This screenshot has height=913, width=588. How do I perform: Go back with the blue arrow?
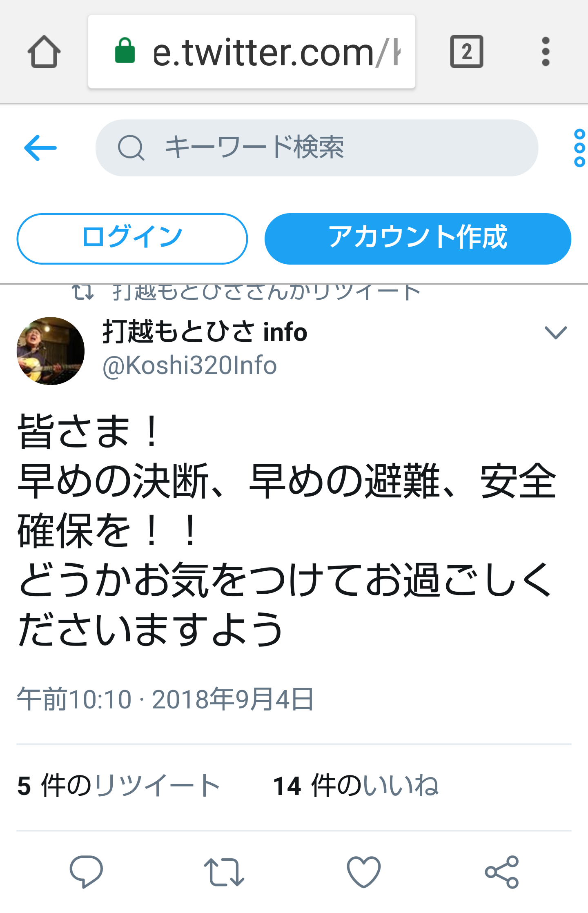40,148
